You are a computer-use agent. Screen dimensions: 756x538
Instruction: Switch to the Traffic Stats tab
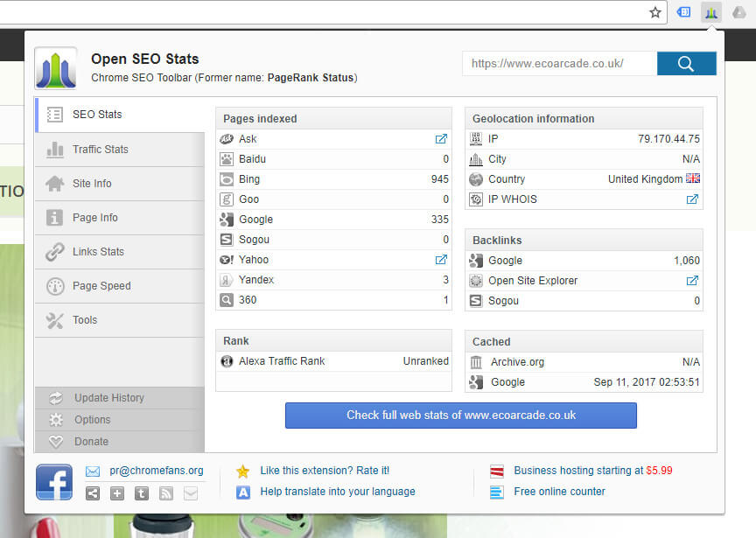tap(121, 150)
